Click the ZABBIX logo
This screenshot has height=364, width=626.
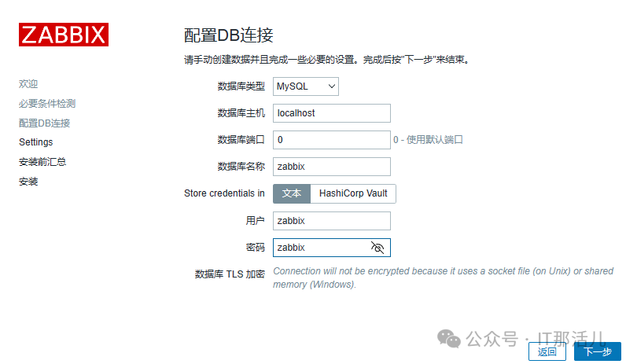(64, 35)
